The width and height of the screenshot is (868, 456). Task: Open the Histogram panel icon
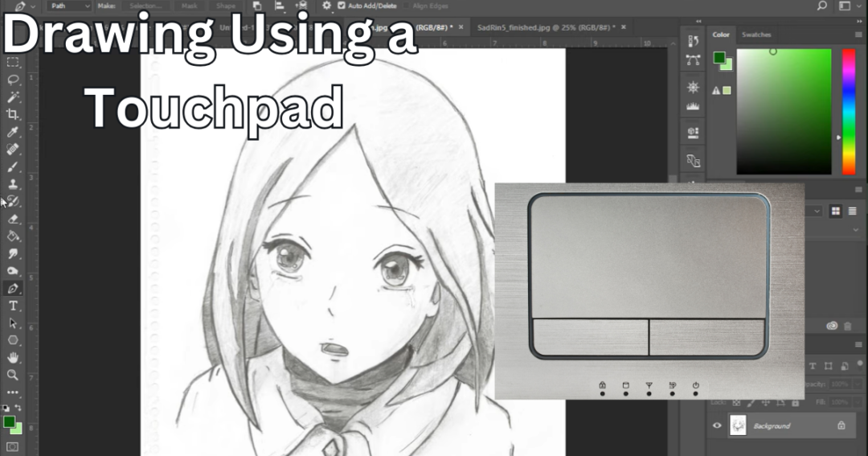(693, 106)
